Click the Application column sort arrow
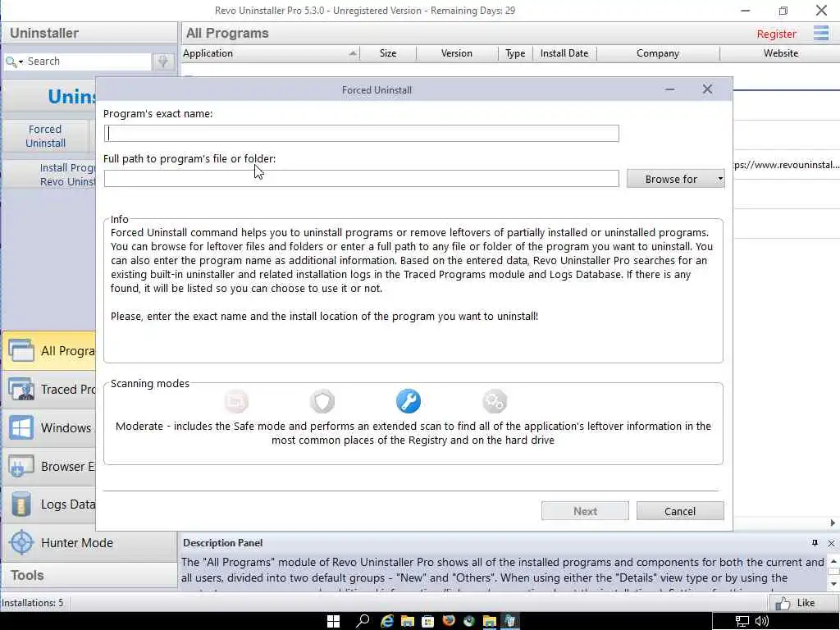The width and height of the screenshot is (840, 630). pyautogui.click(x=353, y=53)
